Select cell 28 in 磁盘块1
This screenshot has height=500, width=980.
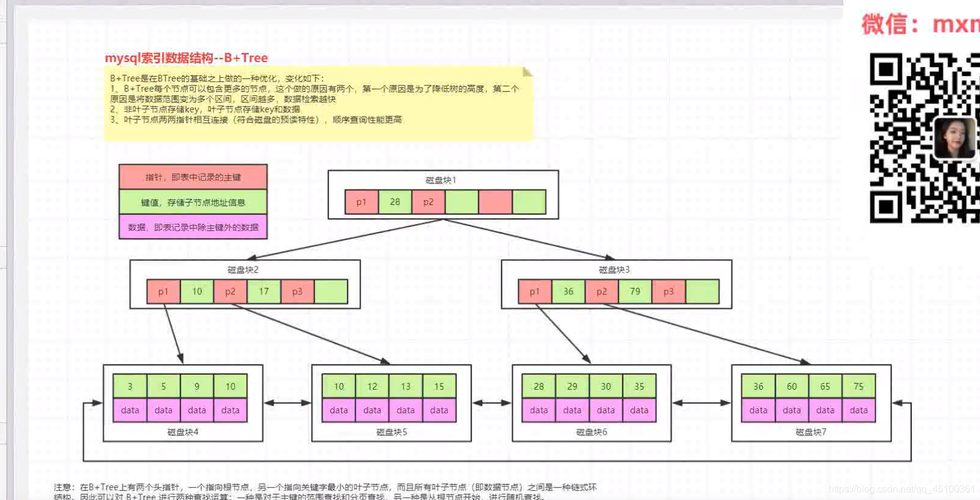[x=395, y=202]
